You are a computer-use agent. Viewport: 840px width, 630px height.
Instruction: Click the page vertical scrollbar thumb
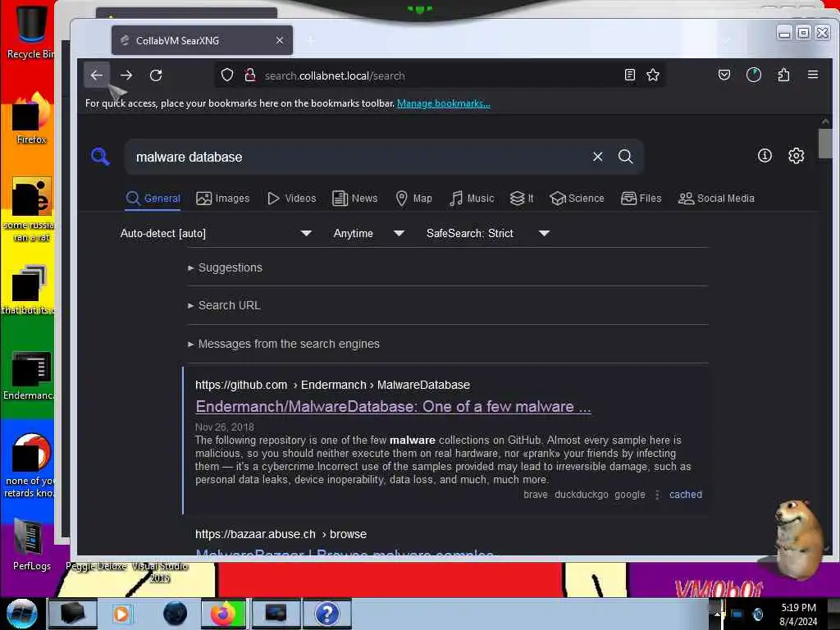pos(825,143)
